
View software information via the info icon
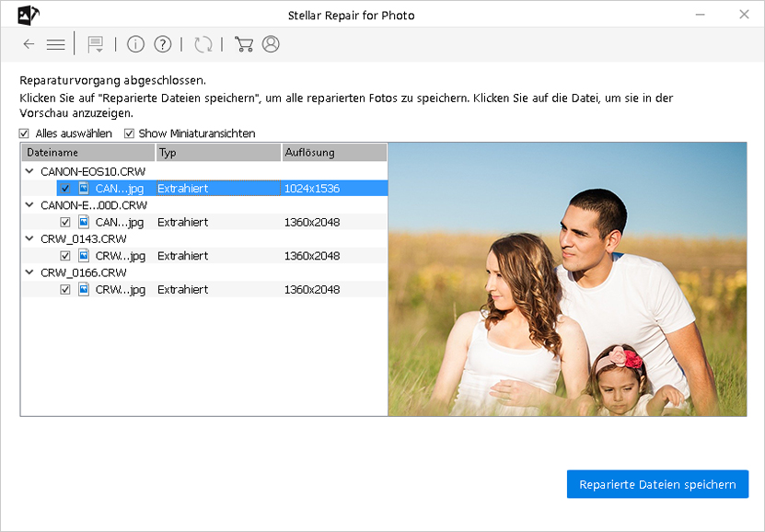[x=135, y=43]
